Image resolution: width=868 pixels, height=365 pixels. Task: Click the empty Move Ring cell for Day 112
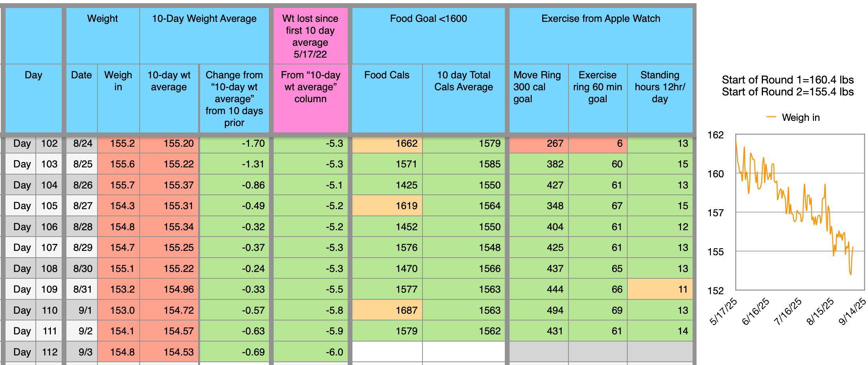pos(539,351)
